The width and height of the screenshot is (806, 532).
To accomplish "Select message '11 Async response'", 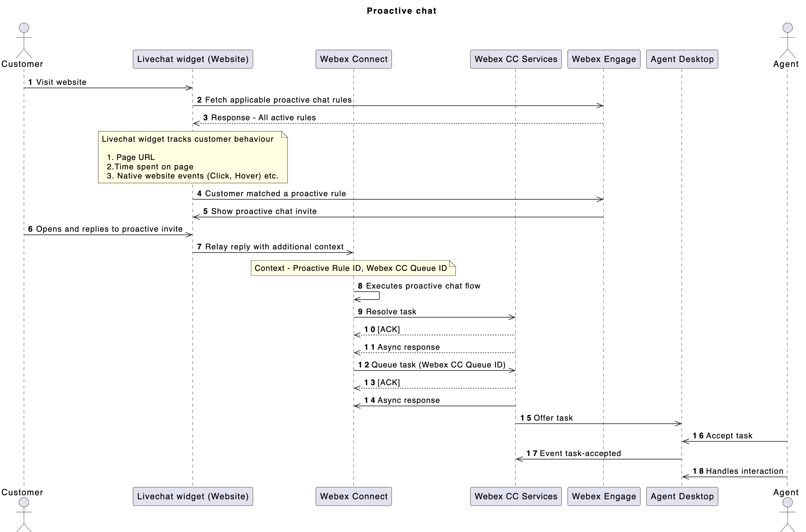I will (402, 347).
